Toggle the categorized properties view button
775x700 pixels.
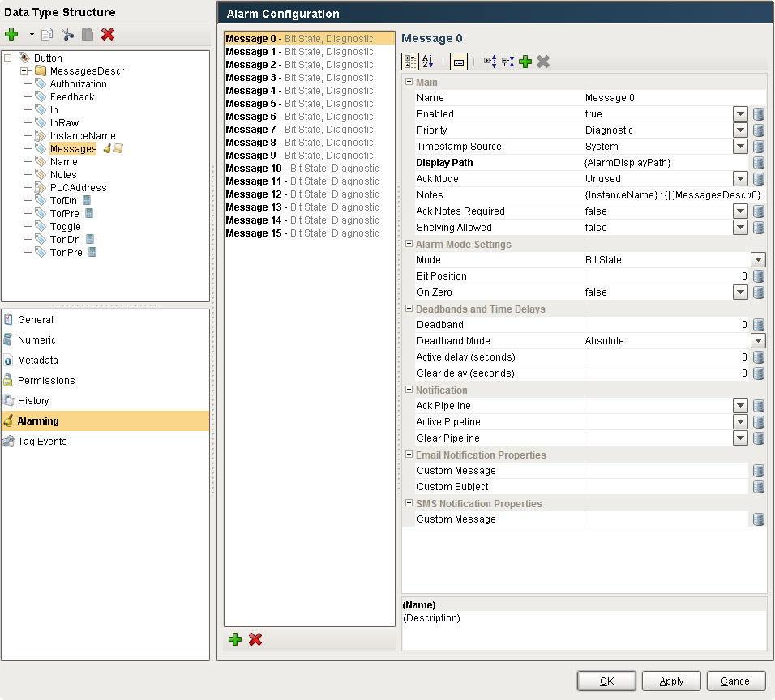(x=410, y=62)
